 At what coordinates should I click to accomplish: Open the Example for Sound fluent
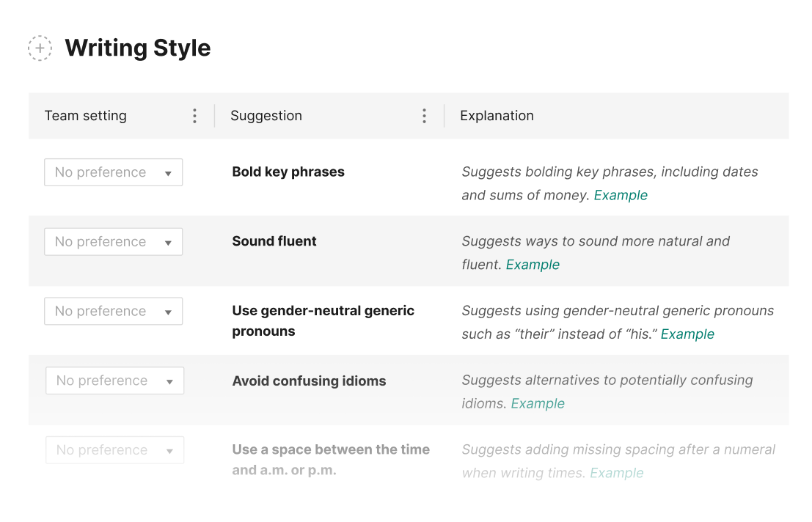click(x=533, y=265)
